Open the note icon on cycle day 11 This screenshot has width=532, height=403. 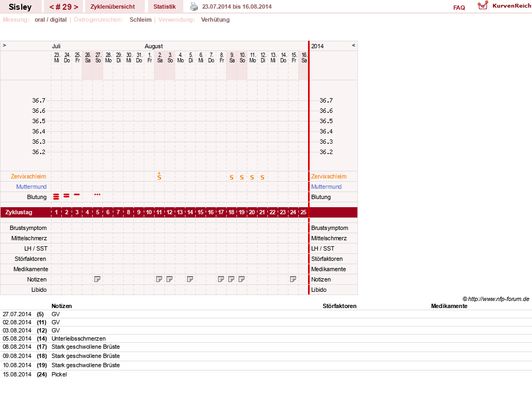click(x=159, y=279)
